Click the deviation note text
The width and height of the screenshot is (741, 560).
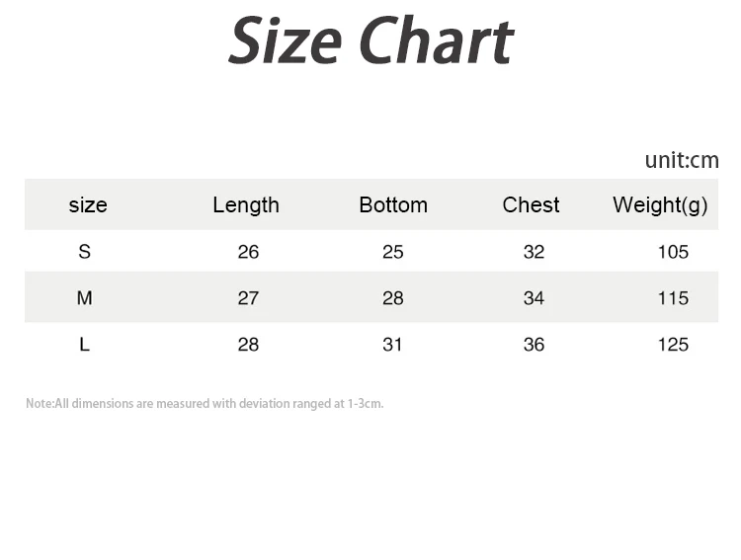pyautogui.click(x=205, y=404)
